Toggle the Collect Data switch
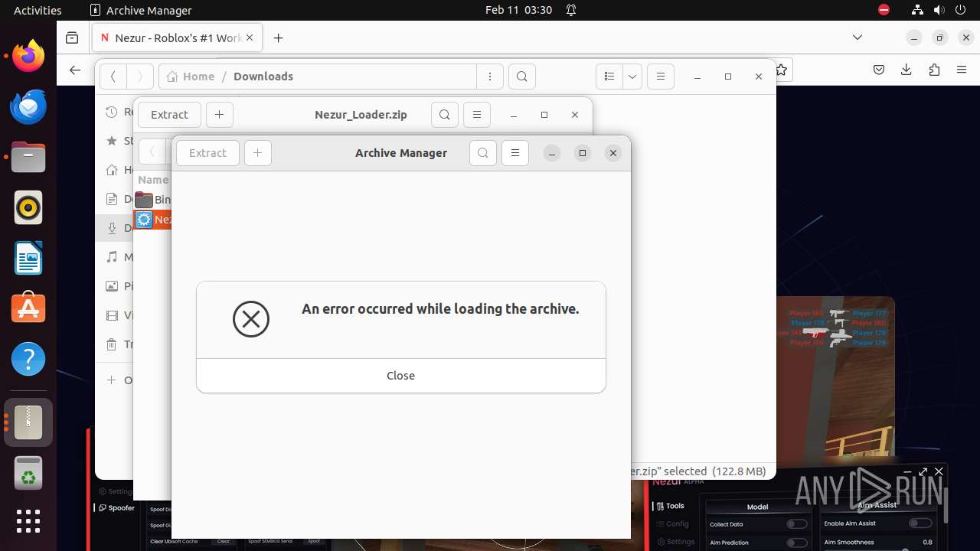This screenshot has width=980, height=551. [x=797, y=524]
